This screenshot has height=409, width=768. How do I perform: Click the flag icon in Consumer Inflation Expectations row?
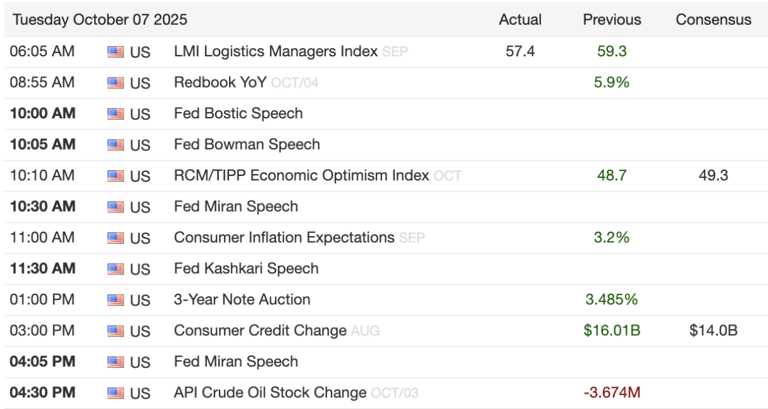click(x=115, y=237)
